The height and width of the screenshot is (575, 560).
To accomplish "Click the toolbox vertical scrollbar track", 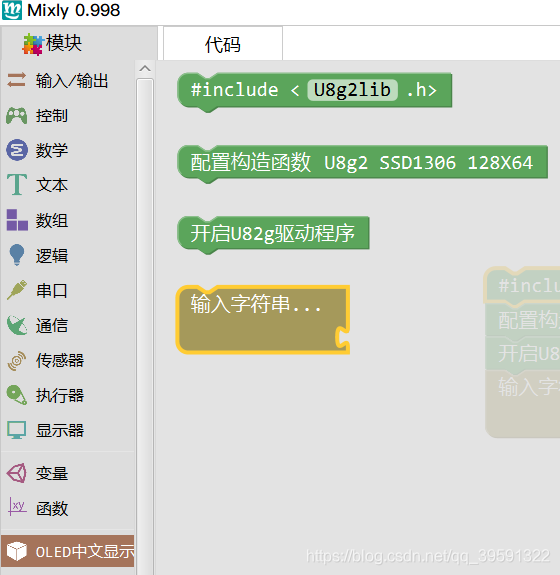I will (145, 326).
